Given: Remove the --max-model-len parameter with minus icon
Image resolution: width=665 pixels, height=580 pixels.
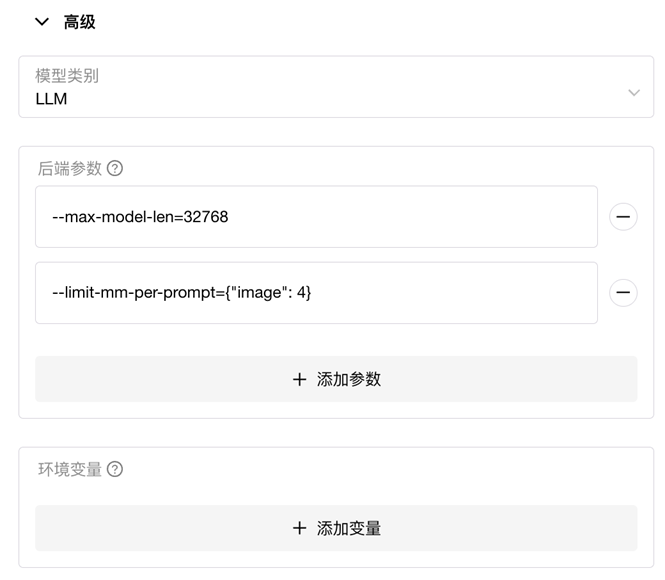Looking at the screenshot, I should (x=623, y=217).
